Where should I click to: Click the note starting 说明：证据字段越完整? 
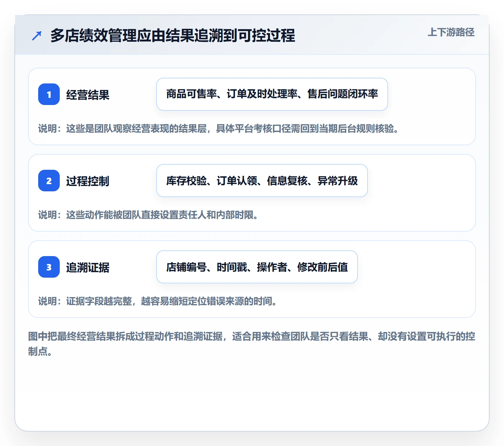[158, 301]
